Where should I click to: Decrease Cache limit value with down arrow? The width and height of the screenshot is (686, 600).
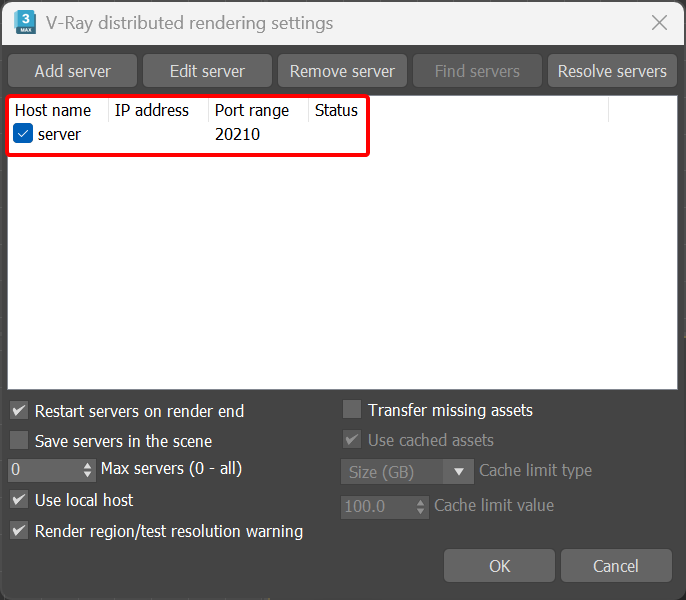click(x=420, y=512)
